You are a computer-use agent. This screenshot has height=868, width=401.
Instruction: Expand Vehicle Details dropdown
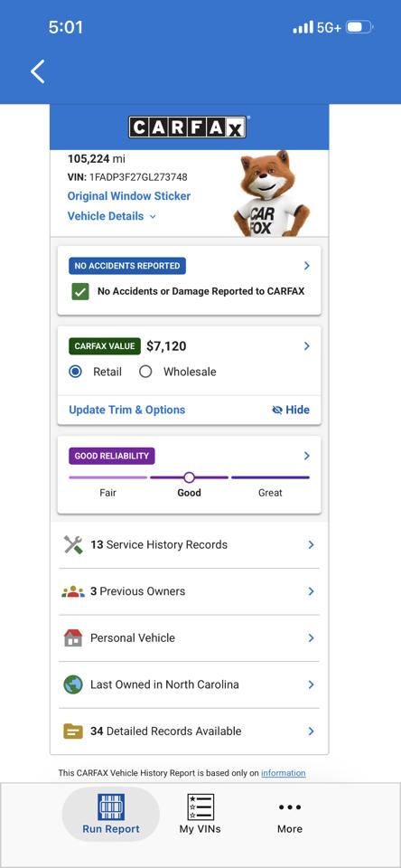[x=112, y=216]
